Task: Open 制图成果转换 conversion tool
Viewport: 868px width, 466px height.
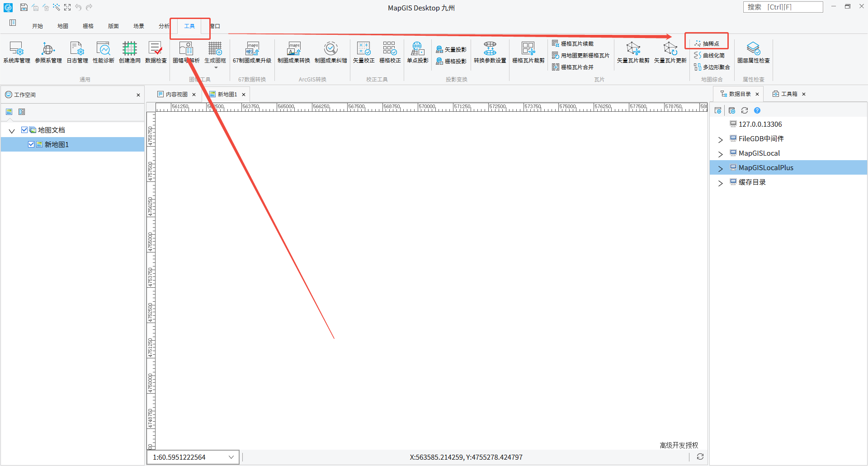Action: tap(294, 52)
